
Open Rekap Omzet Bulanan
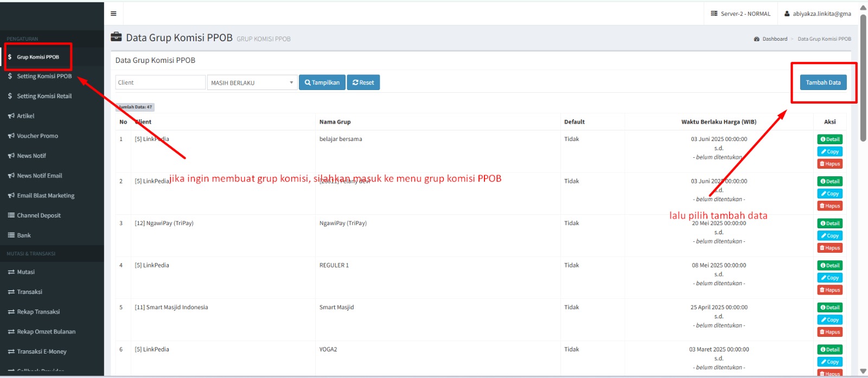[46, 332]
